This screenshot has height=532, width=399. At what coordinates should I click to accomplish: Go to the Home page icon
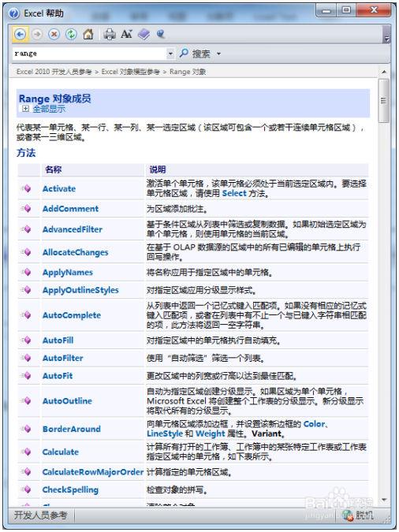pos(88,34)
